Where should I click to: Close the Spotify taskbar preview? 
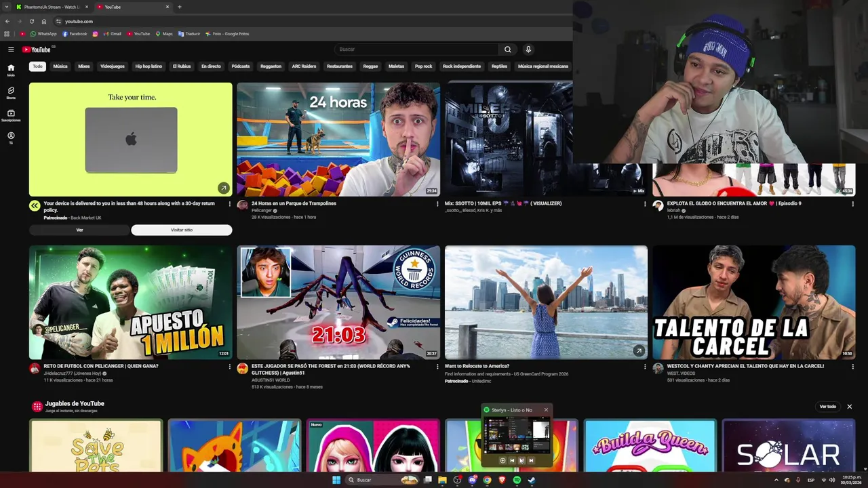coord(546,410)
